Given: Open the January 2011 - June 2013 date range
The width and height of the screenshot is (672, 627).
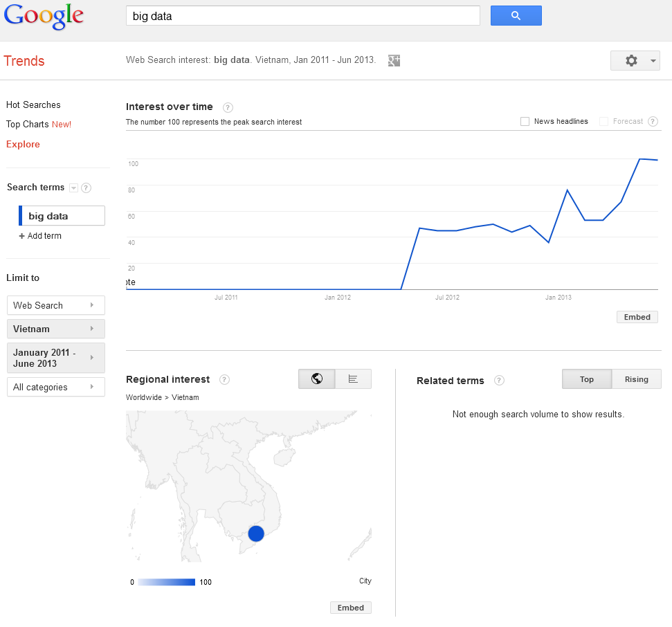Looking at the screenshot, I should [55, 358].
